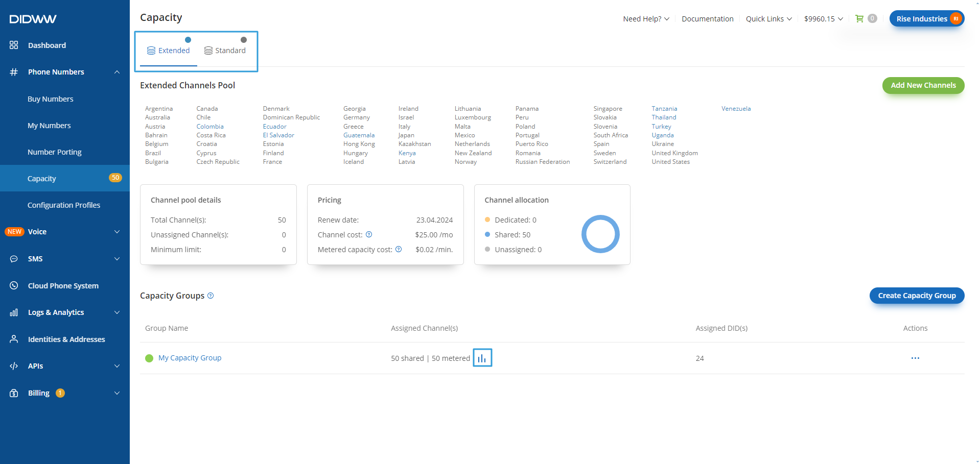Click the Cloud Phone System icon

click(x=14, y=285)
